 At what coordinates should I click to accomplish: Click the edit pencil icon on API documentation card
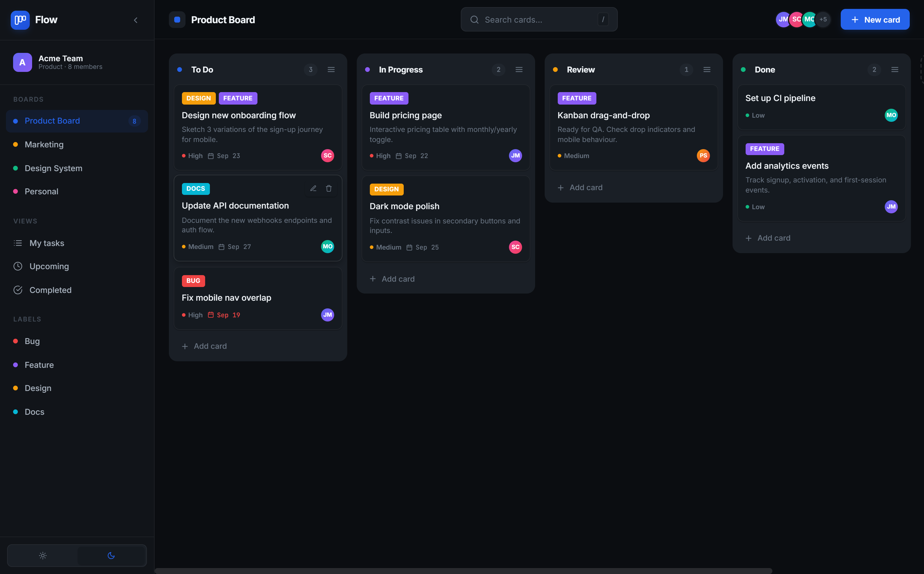click(x=313, y=189)
